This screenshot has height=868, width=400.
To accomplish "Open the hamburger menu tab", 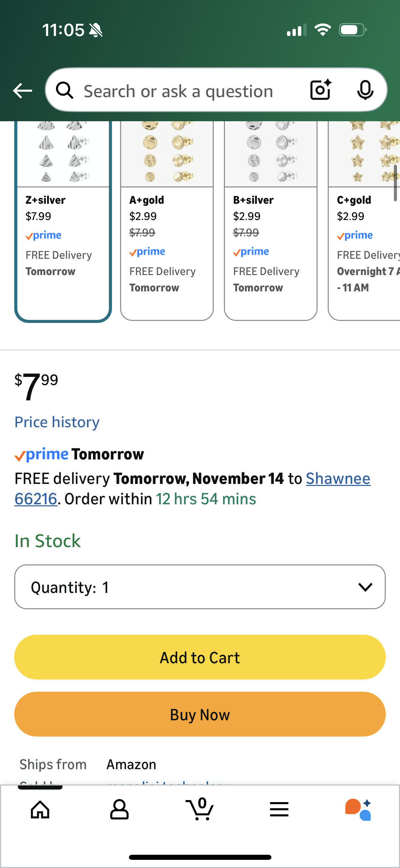I will click(279, 810).
